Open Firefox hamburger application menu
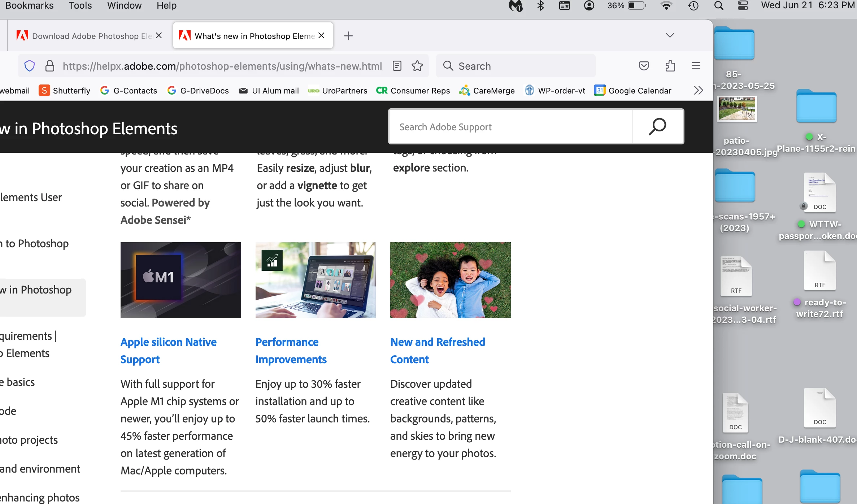This screenshot has height=504, width=857. click(696, 66)
